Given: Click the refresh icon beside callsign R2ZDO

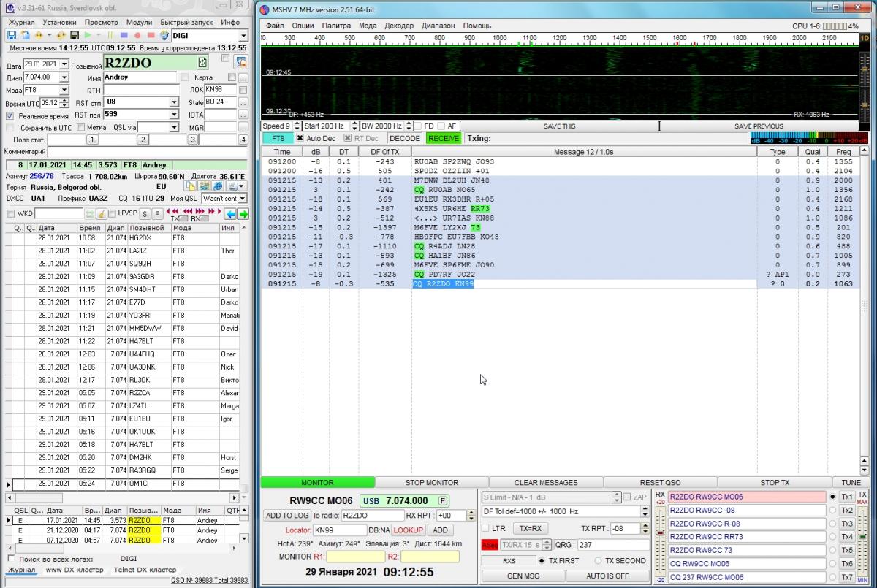Looking at the screenshot, I should click(x=202, y=63).
